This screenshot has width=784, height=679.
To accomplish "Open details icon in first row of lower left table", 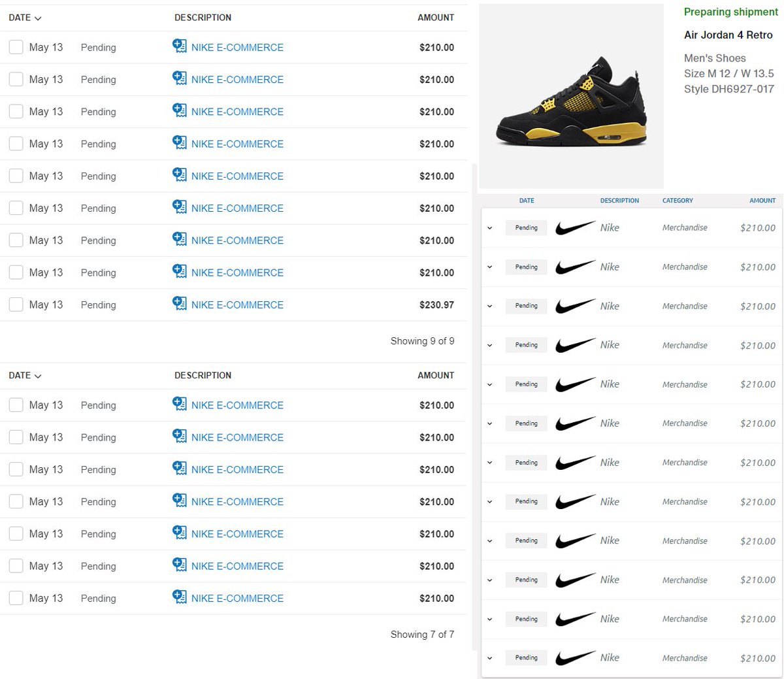I will [180, 404].
